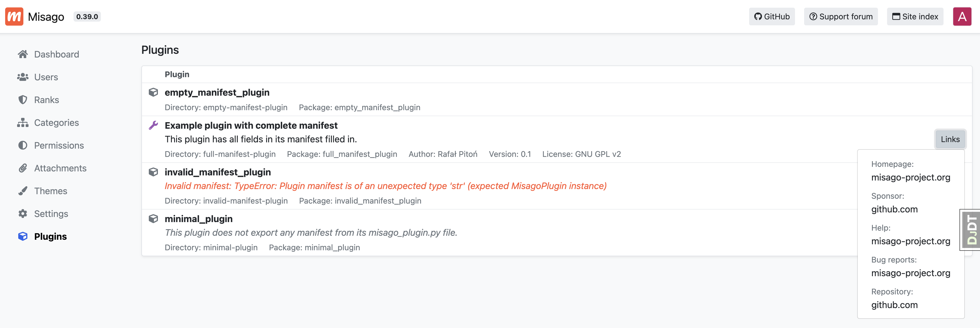This screenshot has width=980, height=328.
Task: Click the Site index button
Action: click(915, 16)
